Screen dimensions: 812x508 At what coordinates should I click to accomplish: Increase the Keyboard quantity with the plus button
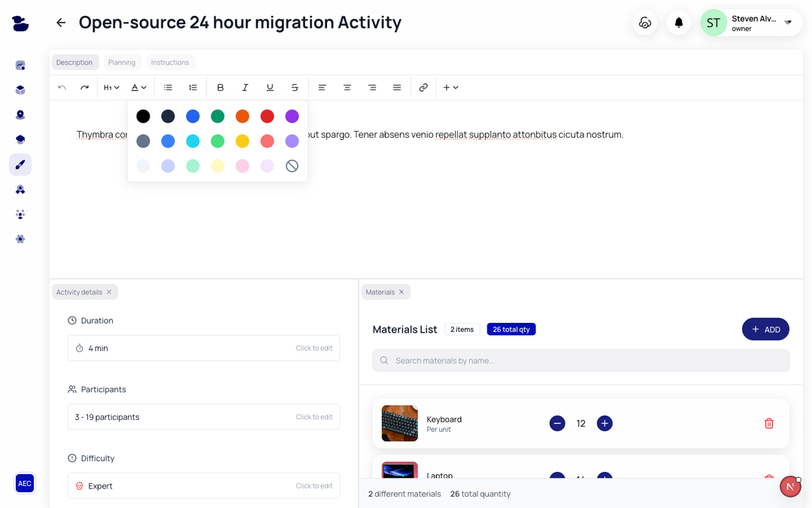pos(604,423)
